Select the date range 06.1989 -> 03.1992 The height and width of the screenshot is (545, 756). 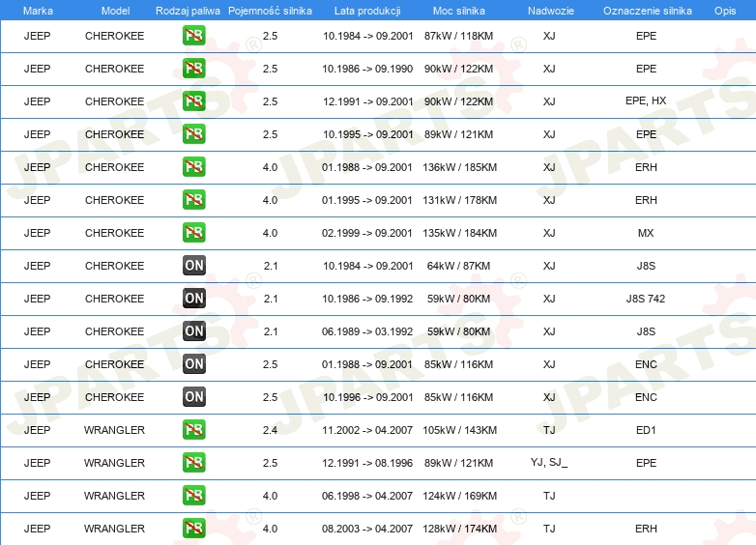click(367, 331)
